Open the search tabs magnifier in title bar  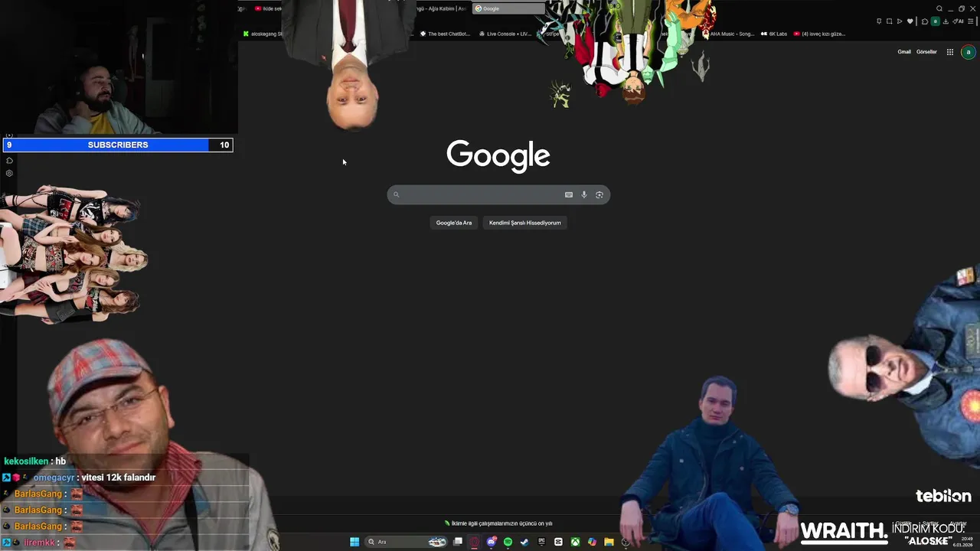[939, 8]
